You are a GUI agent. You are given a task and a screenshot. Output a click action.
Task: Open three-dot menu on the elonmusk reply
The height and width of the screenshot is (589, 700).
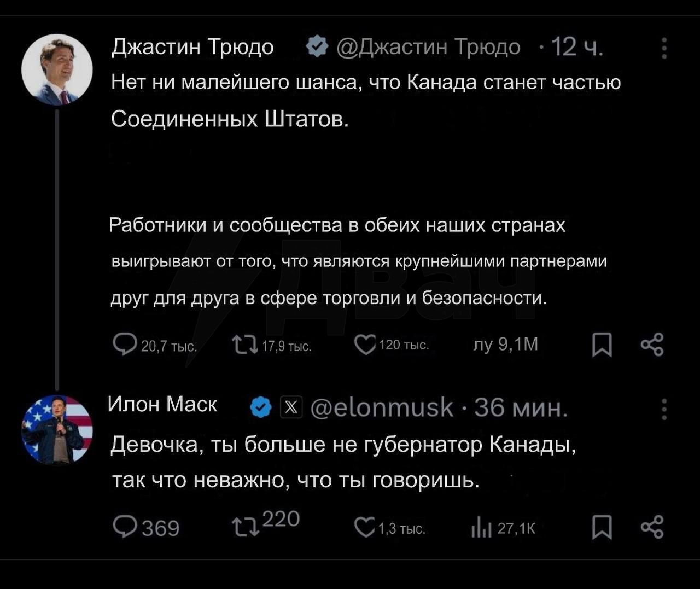click(664, 409)
